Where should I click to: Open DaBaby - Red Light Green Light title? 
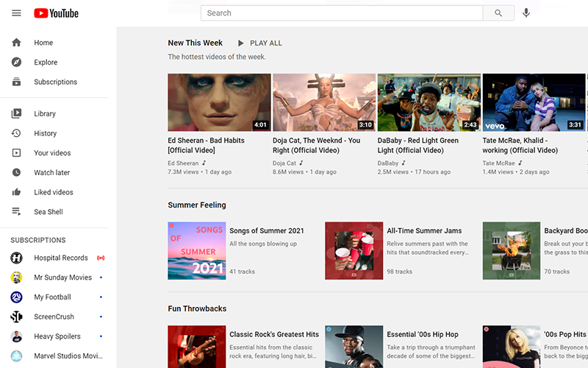(417, 145)
